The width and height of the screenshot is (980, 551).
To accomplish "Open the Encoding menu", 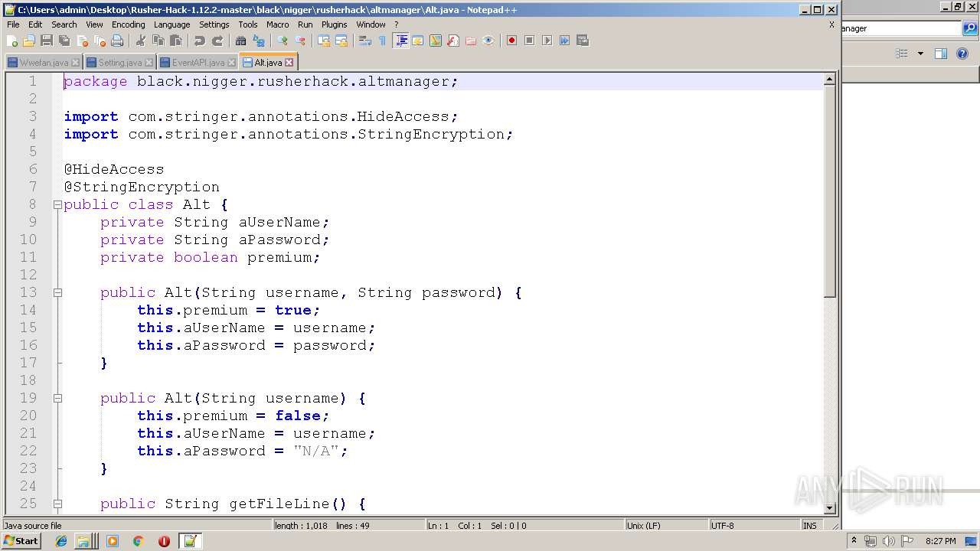I will [x=128, y=24].
